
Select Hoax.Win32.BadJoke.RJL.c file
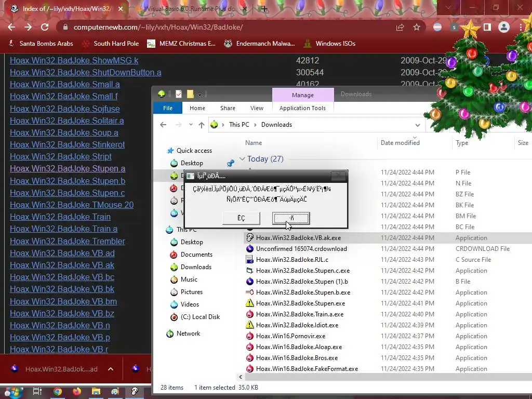292,260
